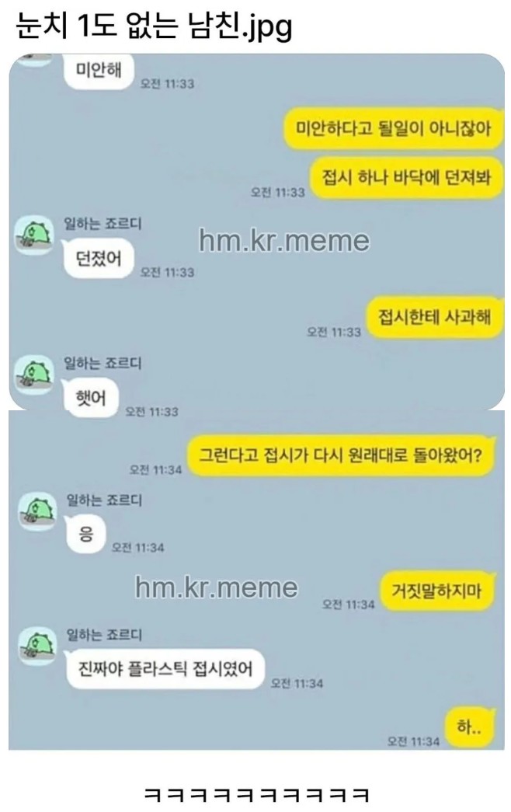511x812 pixels.
Task: Click sender name 일하는 죠르디 above 응
Action: (103, 500)
